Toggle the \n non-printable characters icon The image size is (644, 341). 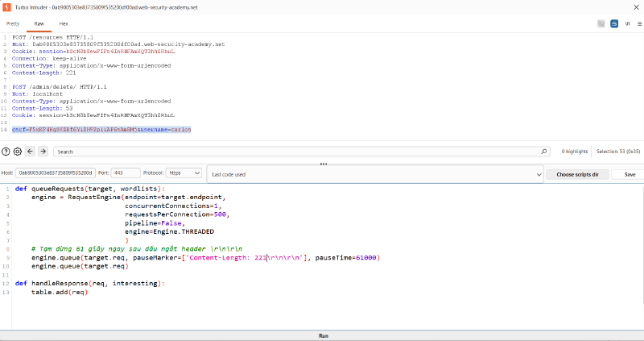(x=628, y=24)
